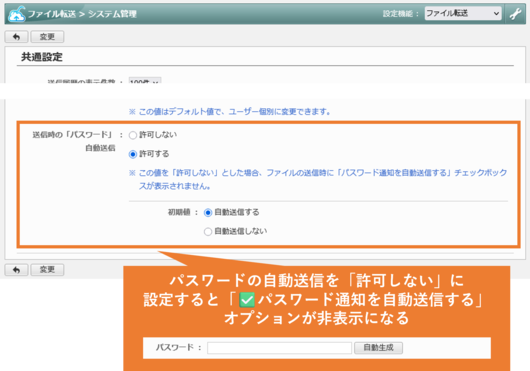The image size is (530, 371).
Task: Select the 許可しない radio button
Action: pyautogui.click(x=133, y=135)
